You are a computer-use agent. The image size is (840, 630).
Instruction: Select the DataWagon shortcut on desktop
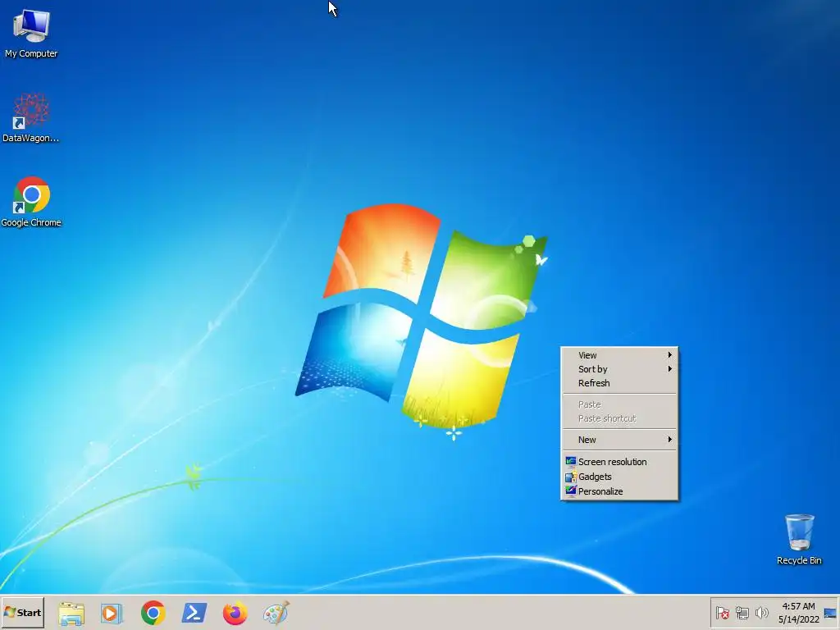(31, 118)
